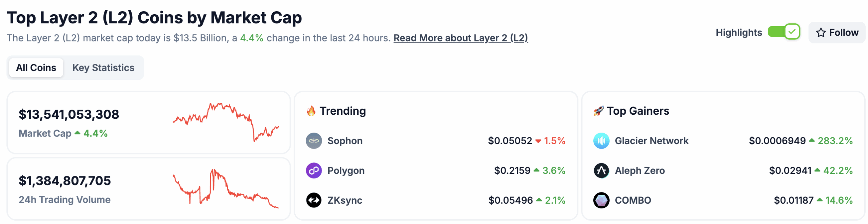Select the Sophon price change percentage
This screenshot has width=868, height=224.
coord(554,141)
